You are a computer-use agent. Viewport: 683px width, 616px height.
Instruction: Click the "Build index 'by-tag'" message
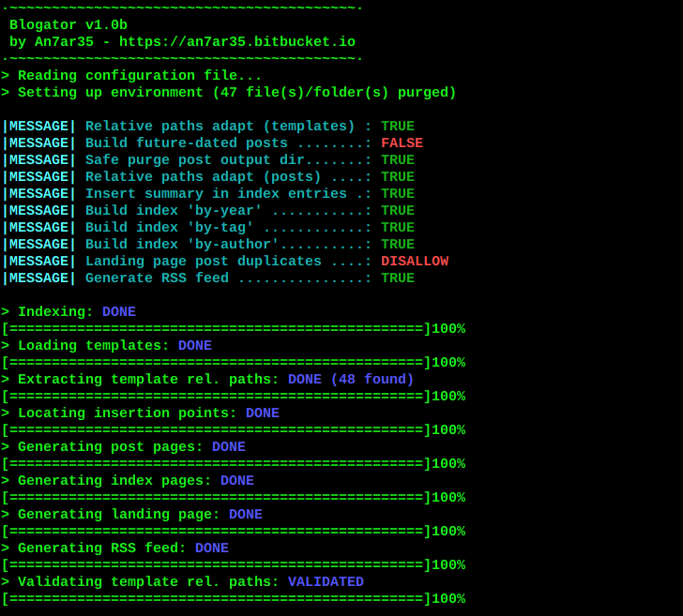[x=169, y=228]
